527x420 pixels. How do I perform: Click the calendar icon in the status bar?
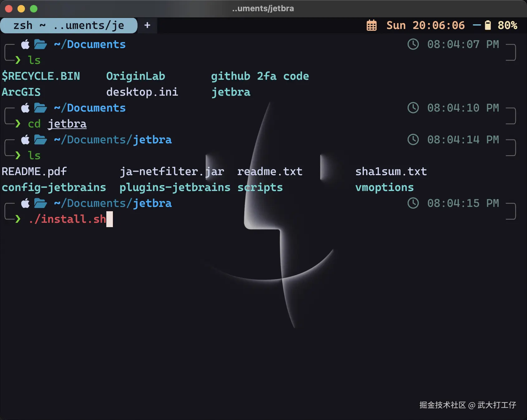tap(372, 25)
